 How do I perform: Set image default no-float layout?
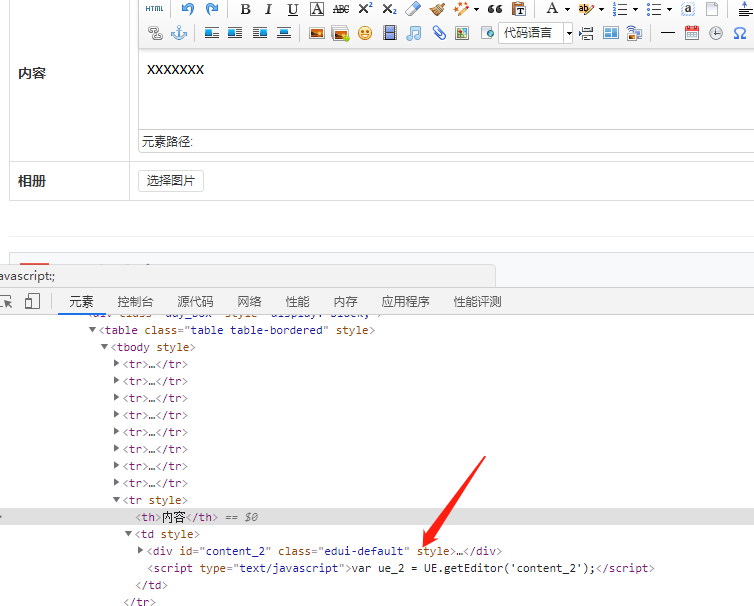212,33
